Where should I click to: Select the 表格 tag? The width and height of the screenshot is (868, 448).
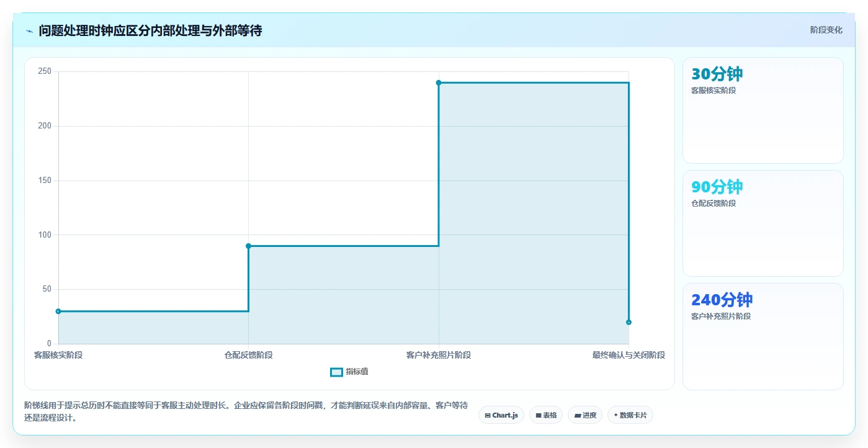point(546,415)
